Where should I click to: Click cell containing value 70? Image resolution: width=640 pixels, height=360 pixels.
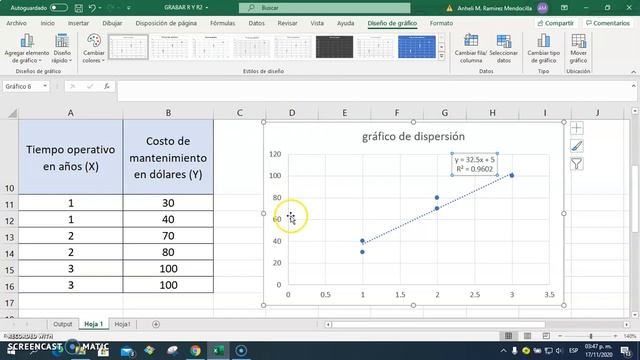pyautogui.click(x=168, y=236)
